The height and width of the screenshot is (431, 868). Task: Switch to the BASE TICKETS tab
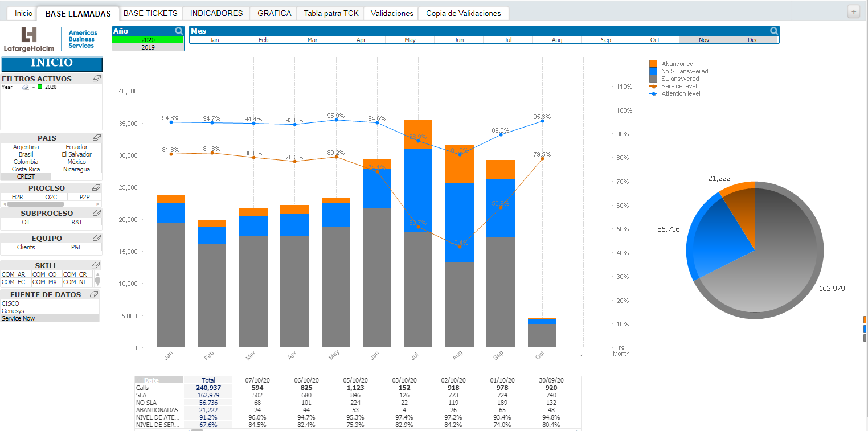pyautogui.click(x=150, y=13)
